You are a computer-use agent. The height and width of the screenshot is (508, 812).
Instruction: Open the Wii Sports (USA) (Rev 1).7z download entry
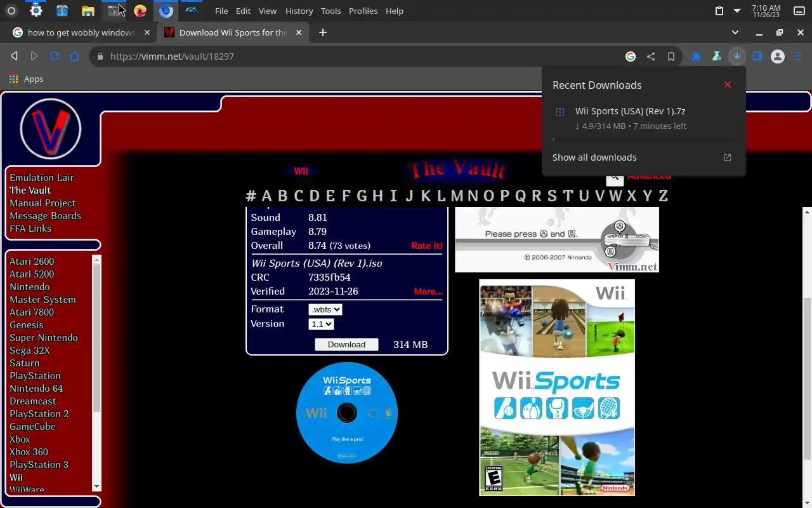643,118
